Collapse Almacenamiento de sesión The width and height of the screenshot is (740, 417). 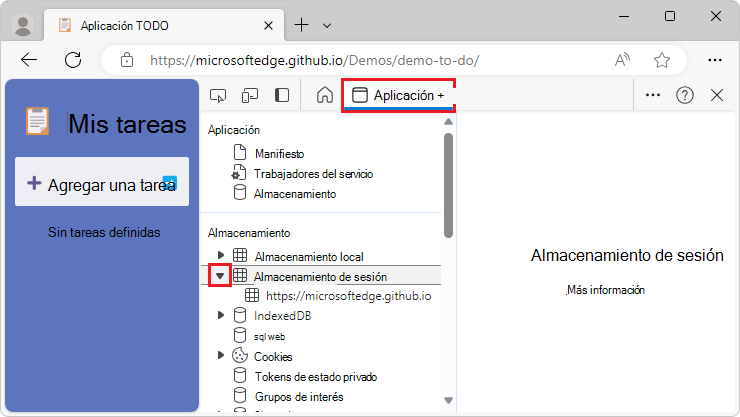click(220, 276)
